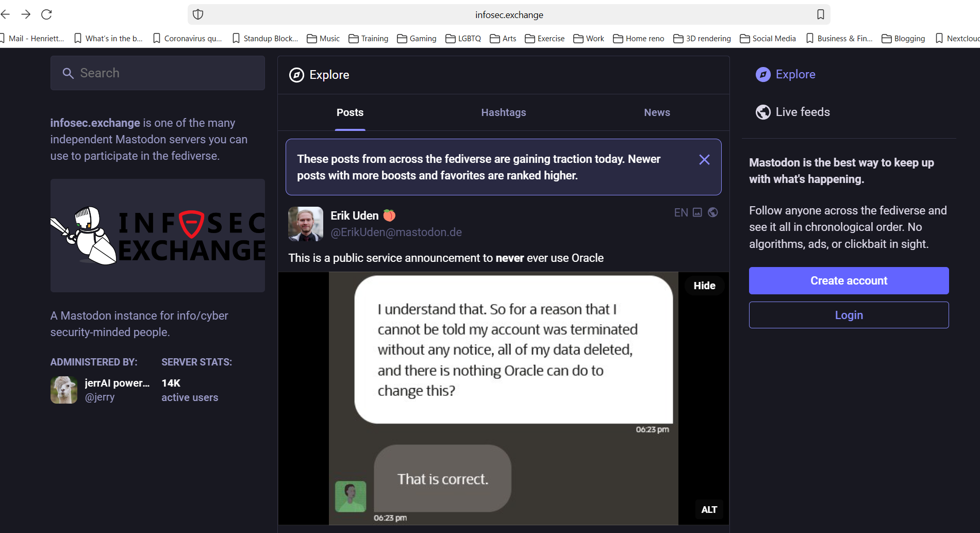The image size is (980, 533).
Task: Open Live feeds in the right navigation
Action: tap(793, 112)
